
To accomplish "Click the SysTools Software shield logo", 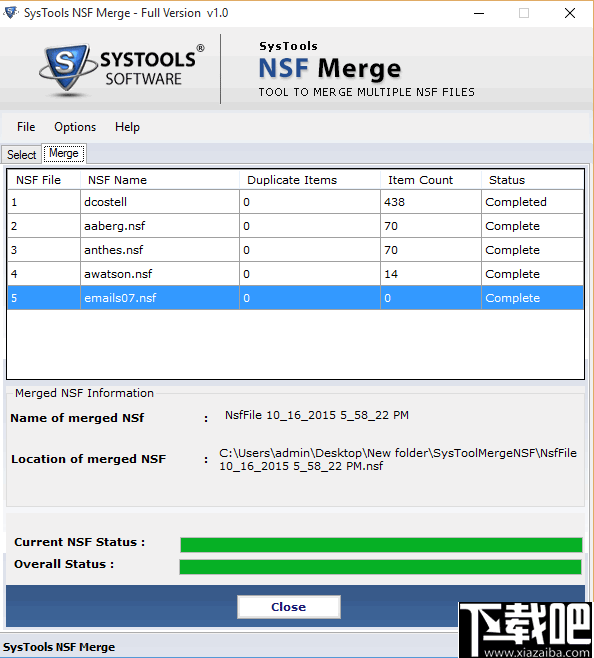I will (67, 68).
